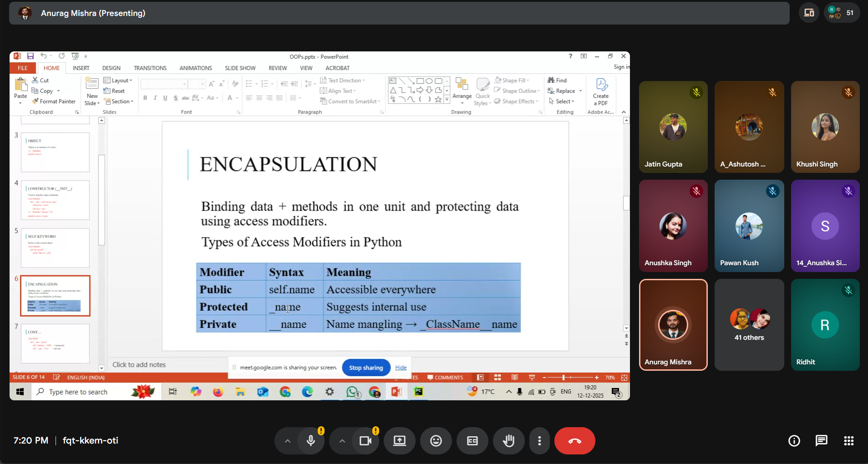This screenshot has width=868, height=464.
Task: Mute your microphone
Action: click(310, 440)
